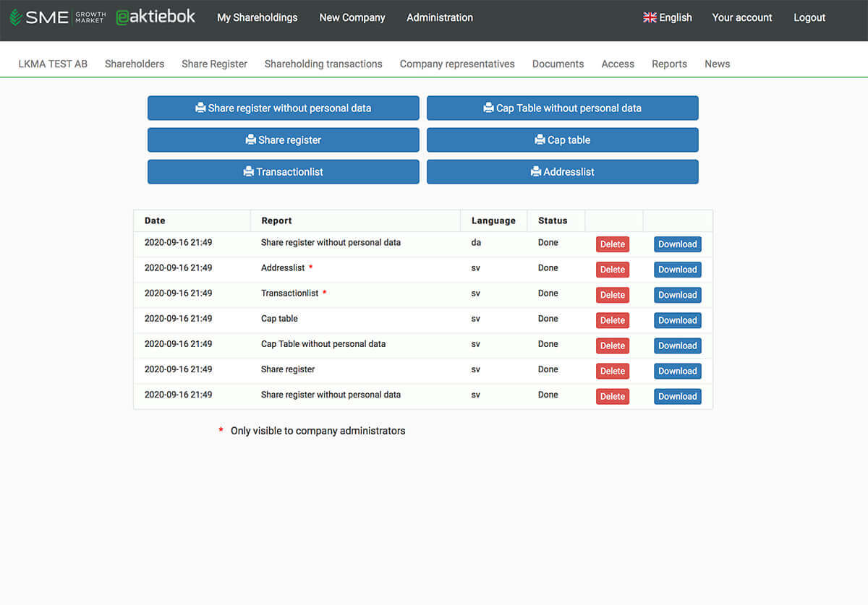Generate the Transactionlist report
This screenshot has height=605, width=868.
pyautogui.click(x=284, y=171)
